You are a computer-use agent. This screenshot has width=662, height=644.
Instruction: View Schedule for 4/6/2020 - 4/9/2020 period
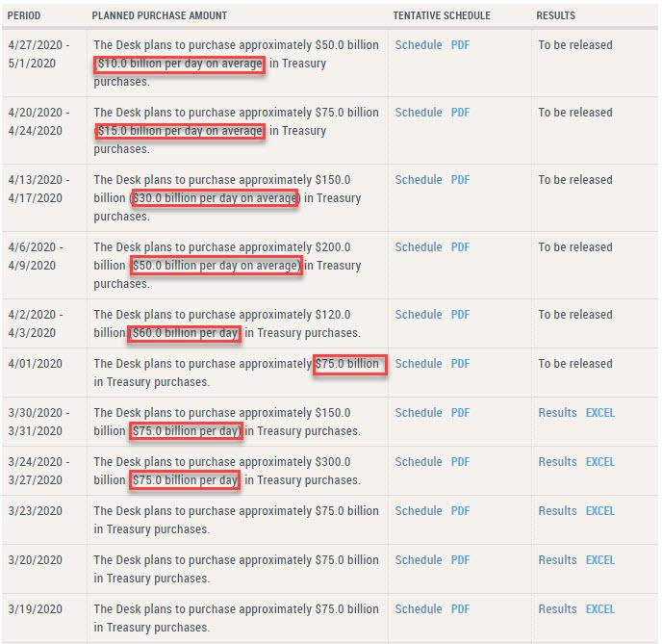click(419, 247)
